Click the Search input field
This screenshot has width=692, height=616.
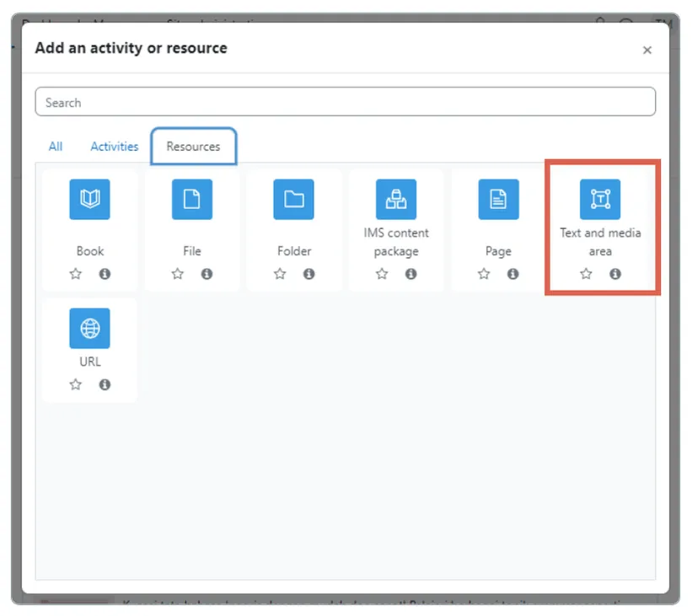pyautogui.click(x=346, y=101)
